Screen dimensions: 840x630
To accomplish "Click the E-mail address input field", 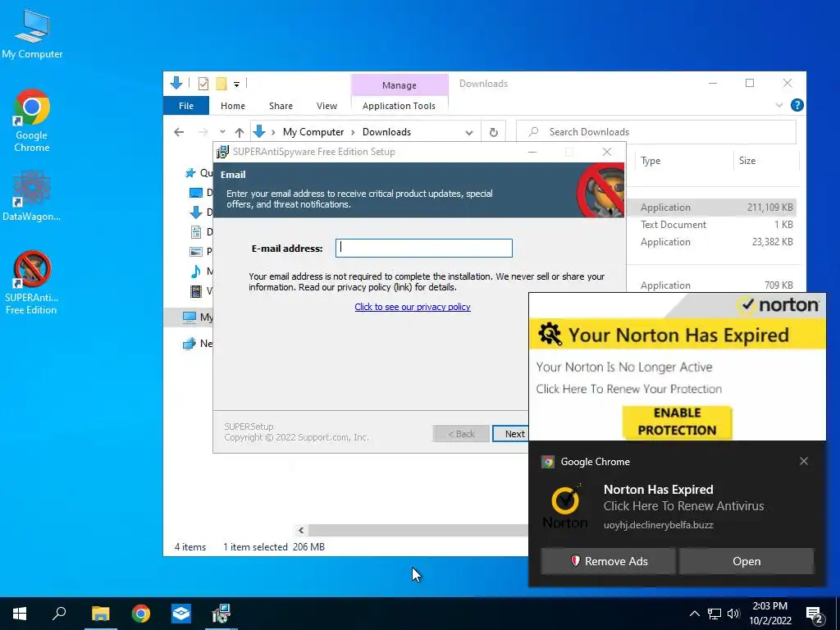I will (x=424, y=248).
